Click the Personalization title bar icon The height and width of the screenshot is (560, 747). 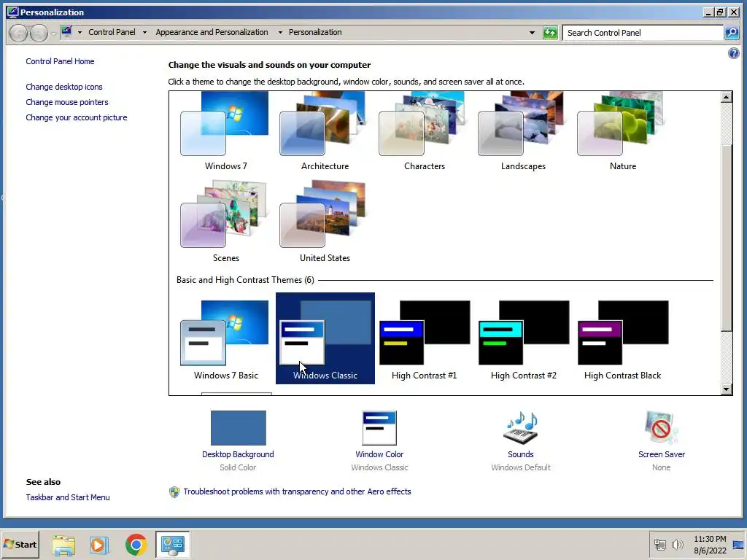point(13,12)
